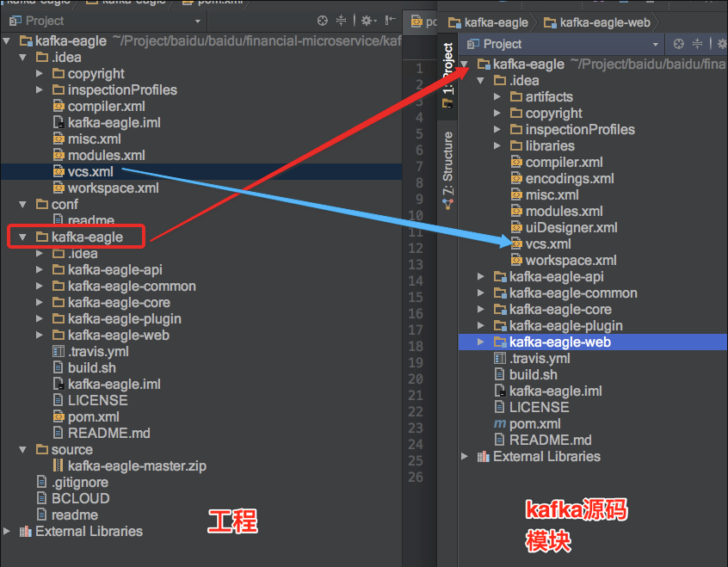
Task: Select README.md in right panel
Action: (543, 441)
